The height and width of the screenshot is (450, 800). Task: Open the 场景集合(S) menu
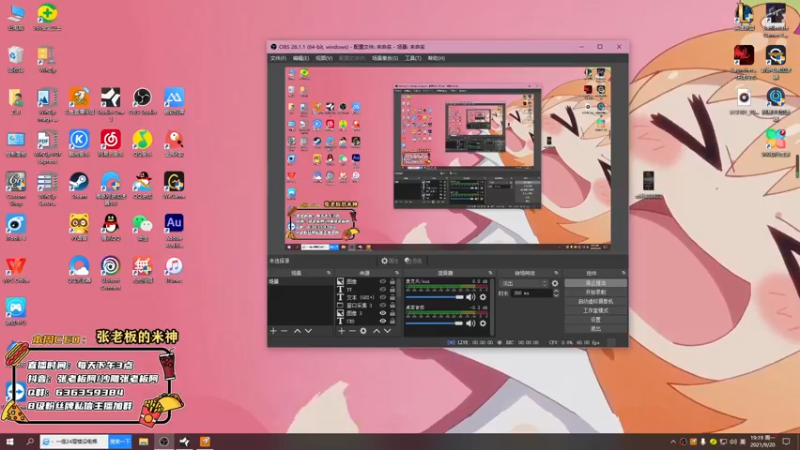[x=385, y=58]
